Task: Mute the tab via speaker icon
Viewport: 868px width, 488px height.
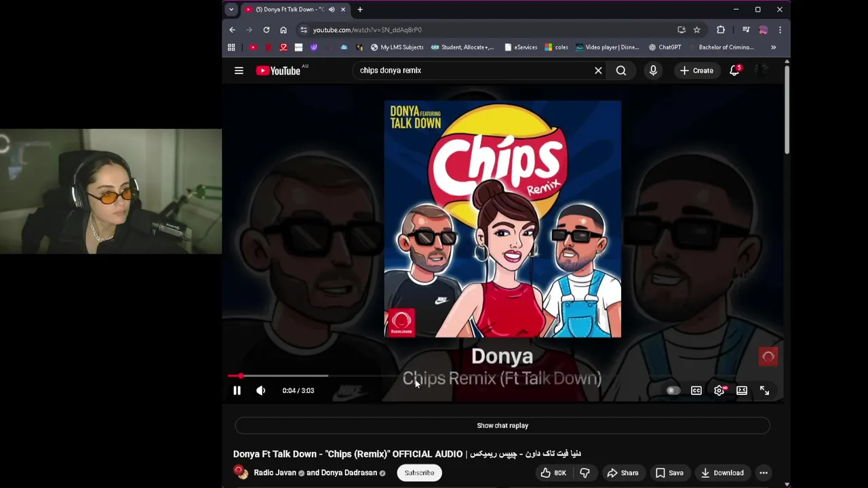Action: 332,9
